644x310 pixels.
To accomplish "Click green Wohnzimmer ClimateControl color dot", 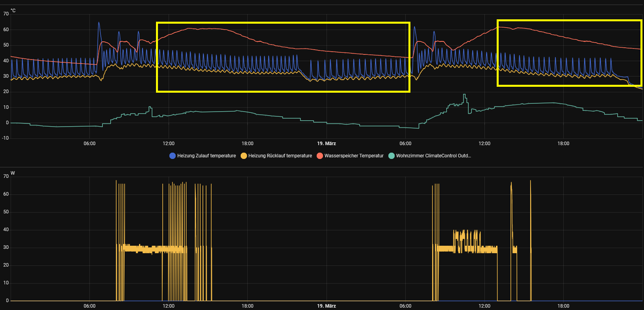I will [391, 156].
